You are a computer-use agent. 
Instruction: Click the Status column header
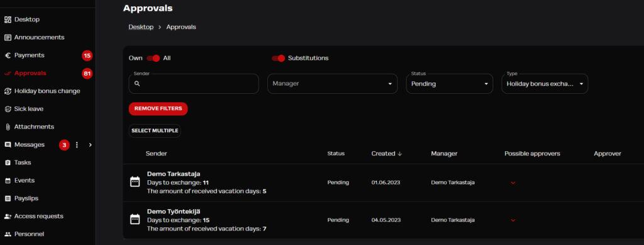[336, 153]
